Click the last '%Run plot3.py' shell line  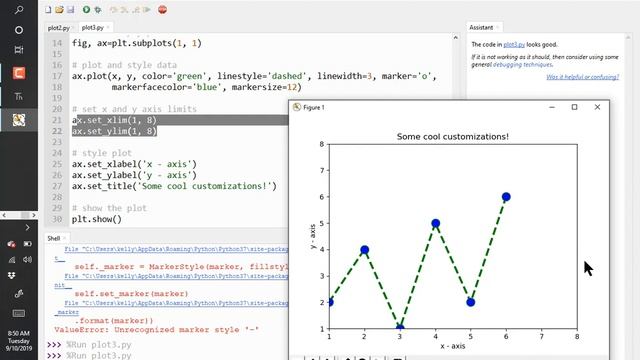(x=99, y=356)
